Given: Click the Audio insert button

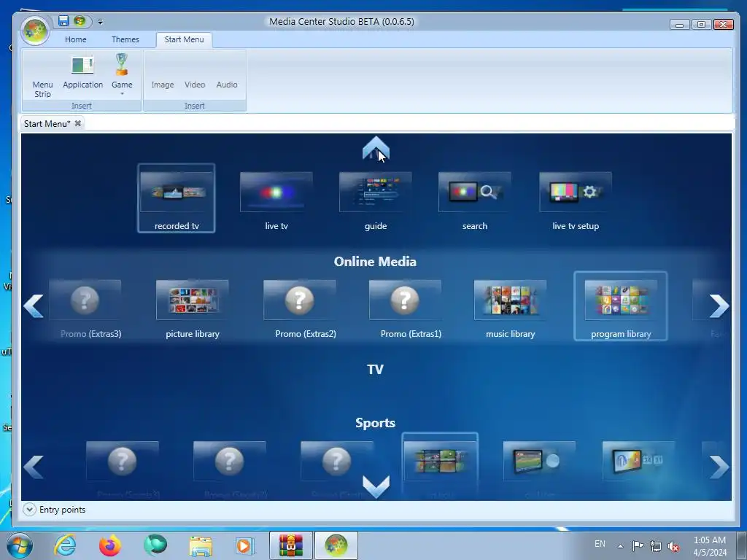Looking at the screenshot, I should [x=227, y=85].
